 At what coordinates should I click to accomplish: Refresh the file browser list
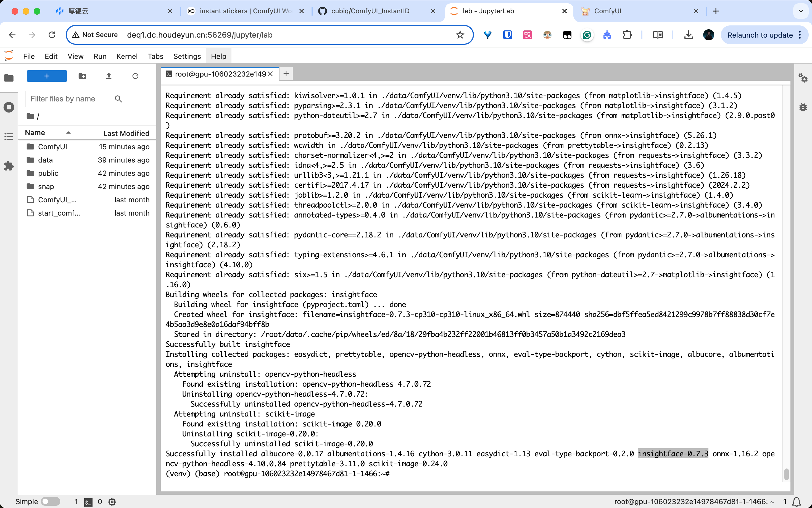135,76
